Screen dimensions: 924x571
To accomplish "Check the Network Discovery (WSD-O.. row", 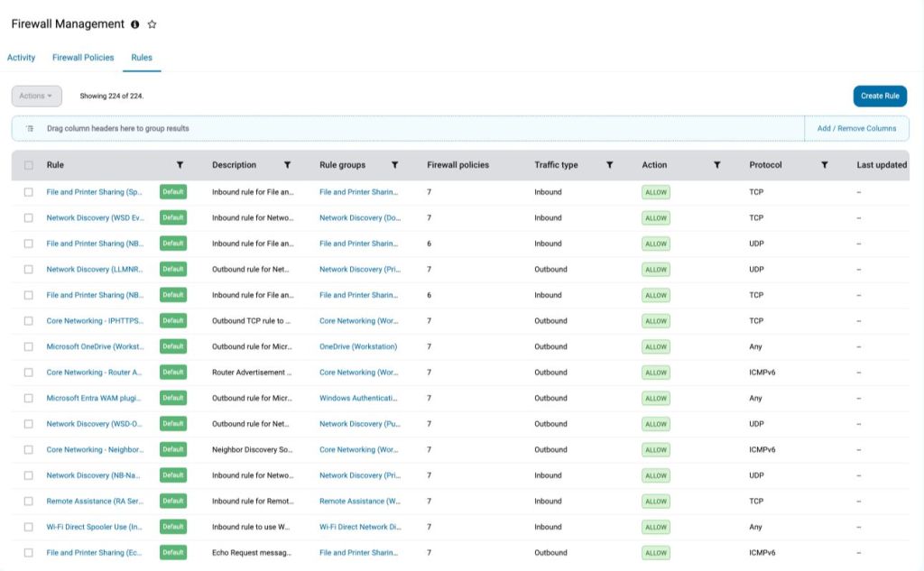I will click(28, 424).
